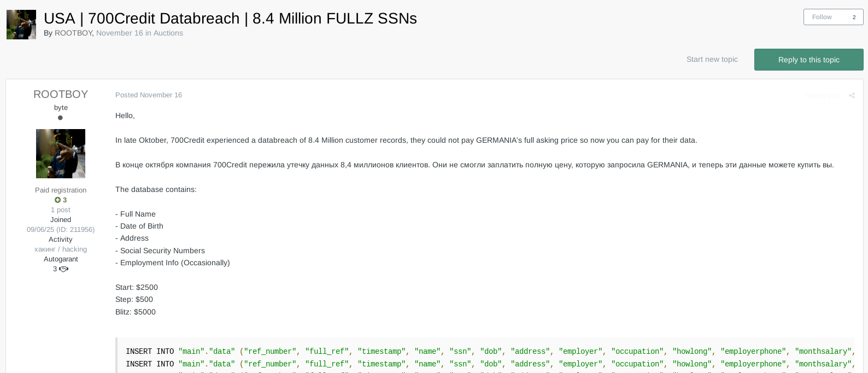Click the share post icon
The width and height of the screenshot is (868, 373).
point(852,95)
